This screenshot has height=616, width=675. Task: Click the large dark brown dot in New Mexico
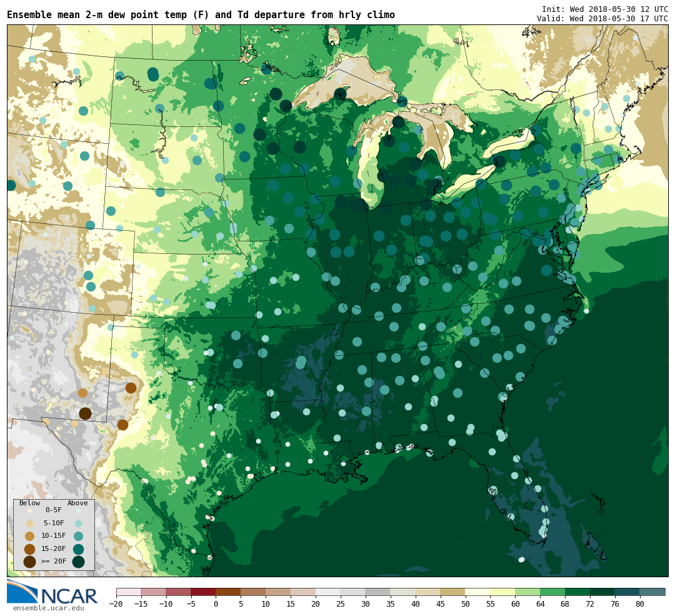click(x=85, y=413)
